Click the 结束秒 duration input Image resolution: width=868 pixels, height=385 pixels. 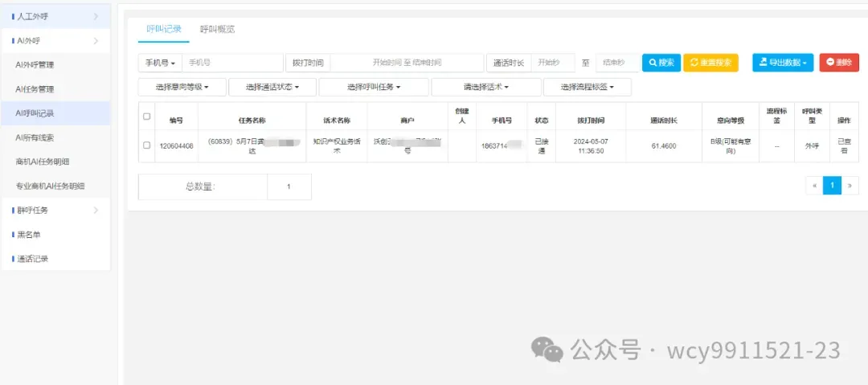pyautogui.click(x=618, y=63)
